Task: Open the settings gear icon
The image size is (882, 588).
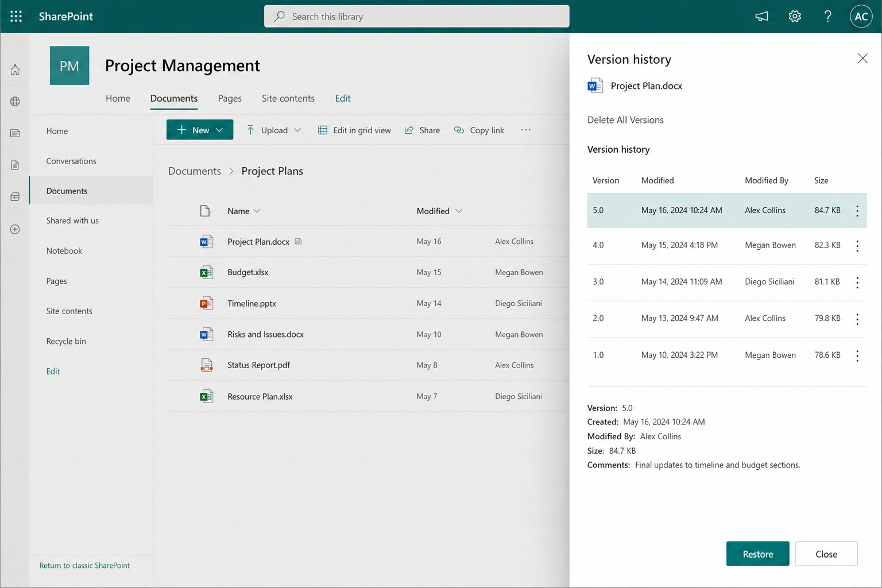Action: point(795,17)
